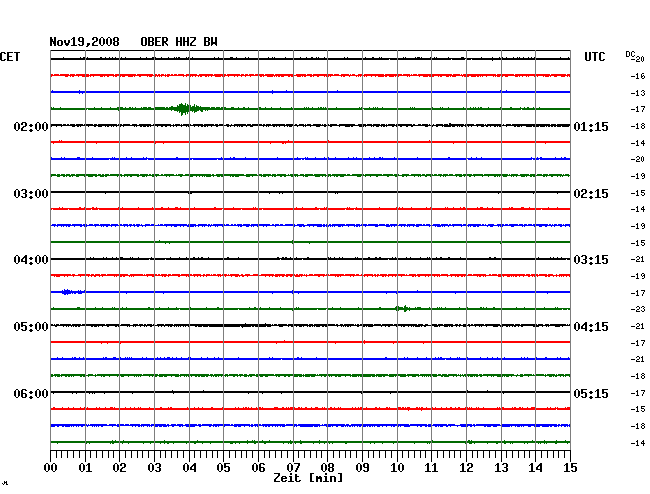This screenshot has height=494, width=650.
Task: Click the 02:00 CET time label
Action: (x=31, y=126)
